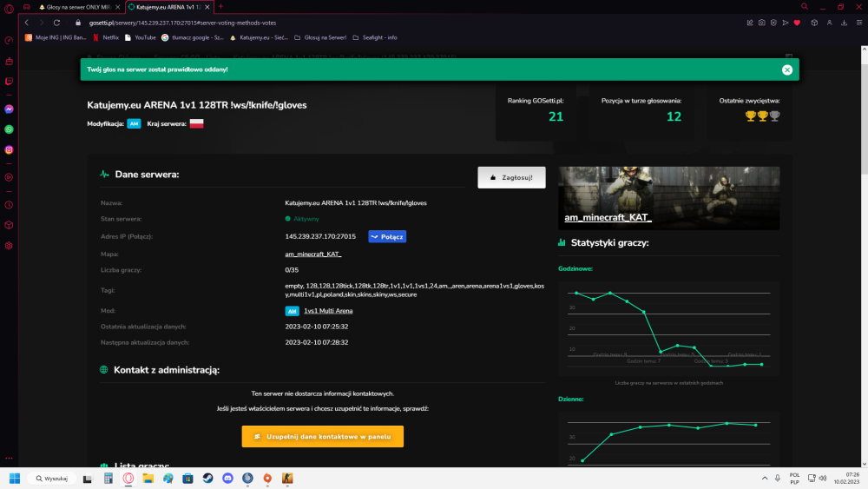This screenshot has height=489, width=868.
Task: Open a new tab with plus button
Action: tap(220, 7)
